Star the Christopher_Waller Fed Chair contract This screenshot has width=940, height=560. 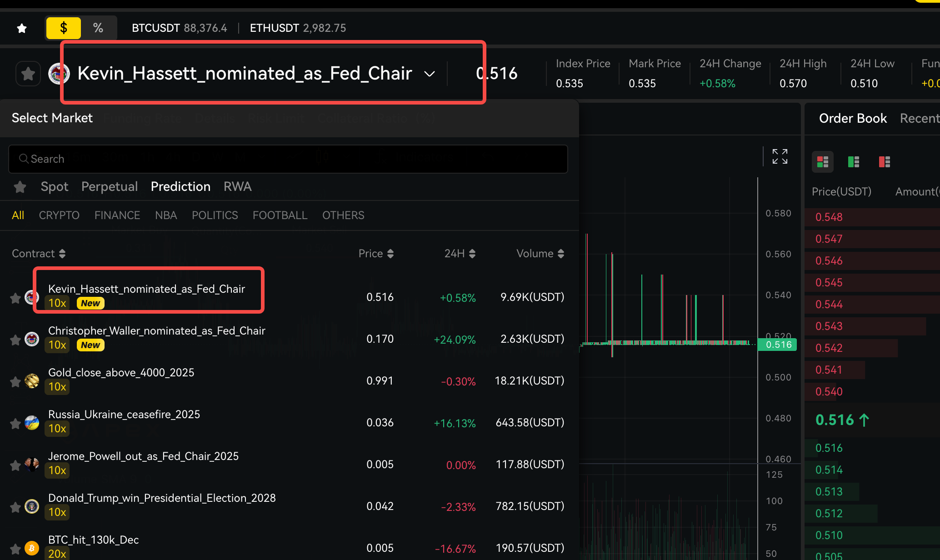pyautogui.click(x=15, y=340)
